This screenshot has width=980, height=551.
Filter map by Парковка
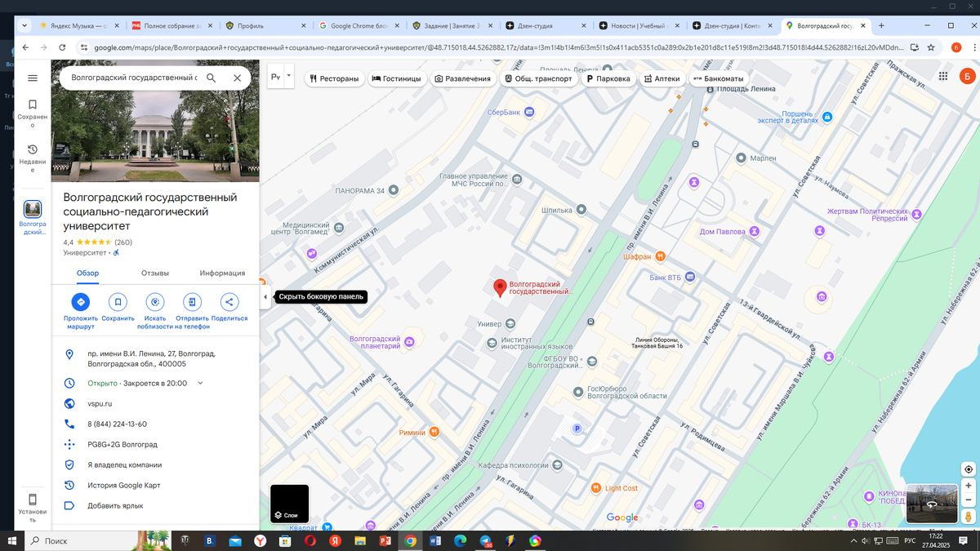tap(608, 78)
